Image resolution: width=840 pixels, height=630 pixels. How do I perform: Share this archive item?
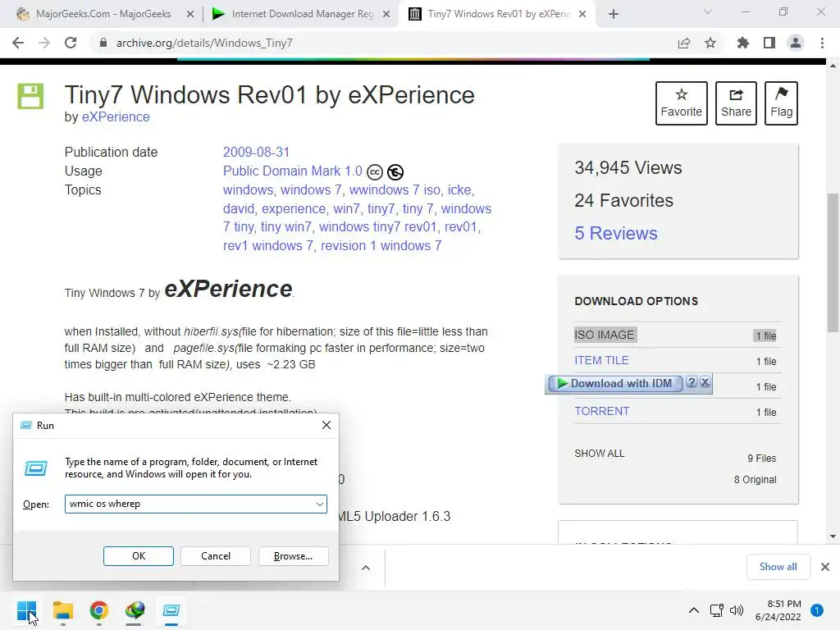tap(736, 103)
